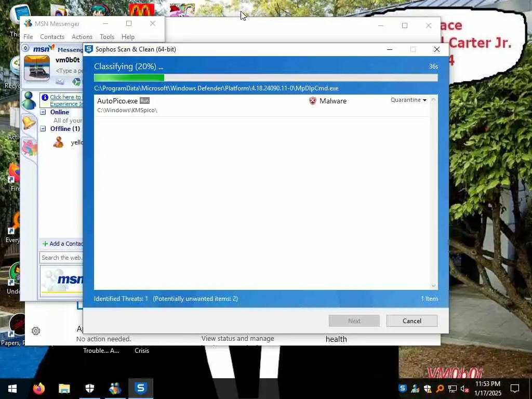The width and height of the screenshot is (532, 399).
Task: Open Windows Security shield on the taskbar
Action: (89, 388)
